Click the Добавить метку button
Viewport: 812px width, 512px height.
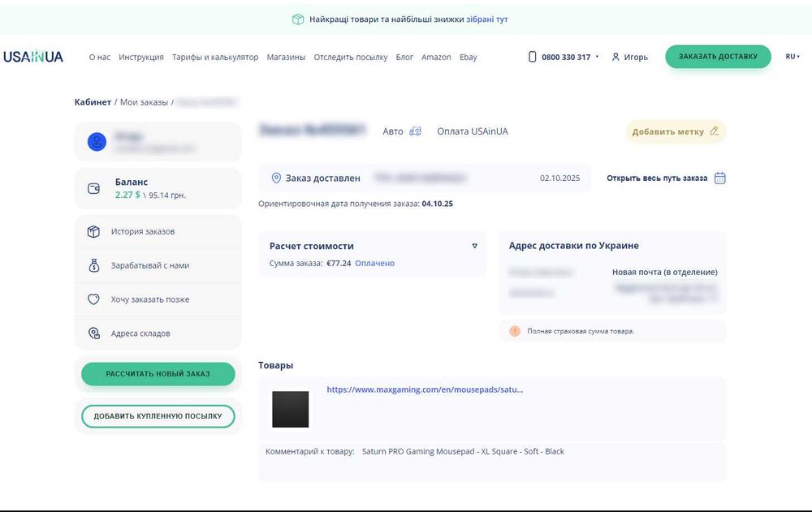click(x=676, y=131)
